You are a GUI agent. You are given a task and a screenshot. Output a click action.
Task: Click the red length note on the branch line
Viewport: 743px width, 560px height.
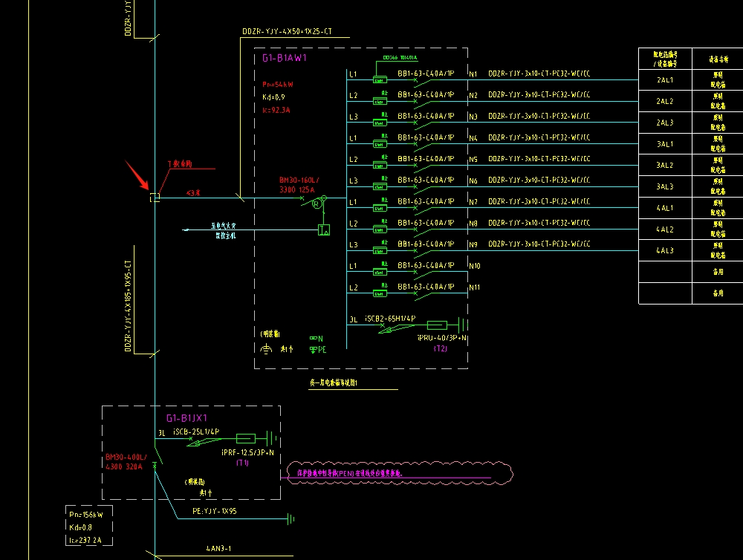(x=193, y=193)
